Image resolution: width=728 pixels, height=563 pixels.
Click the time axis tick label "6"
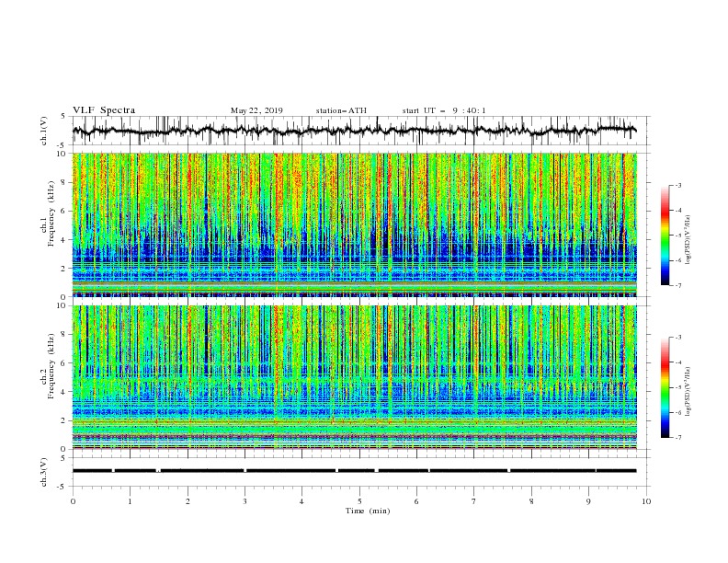pyautogui.click(x=416, y=501)
